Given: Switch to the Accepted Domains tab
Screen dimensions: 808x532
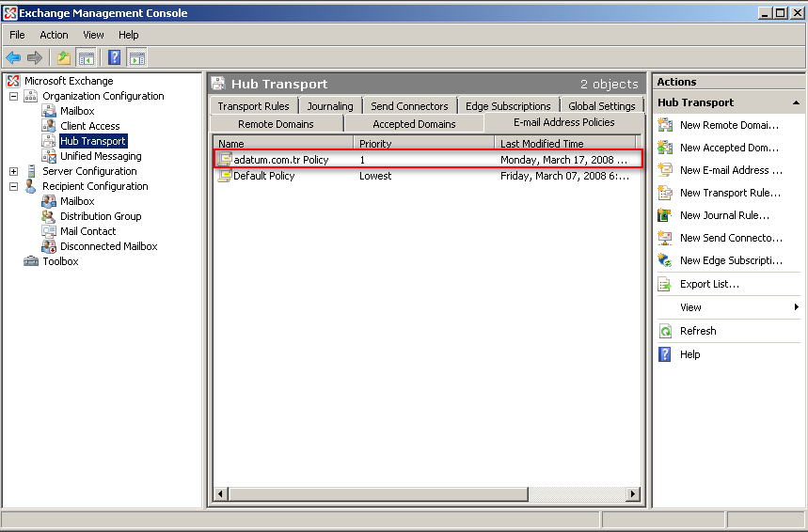Looking at the screenshot, I should point(414,124).
